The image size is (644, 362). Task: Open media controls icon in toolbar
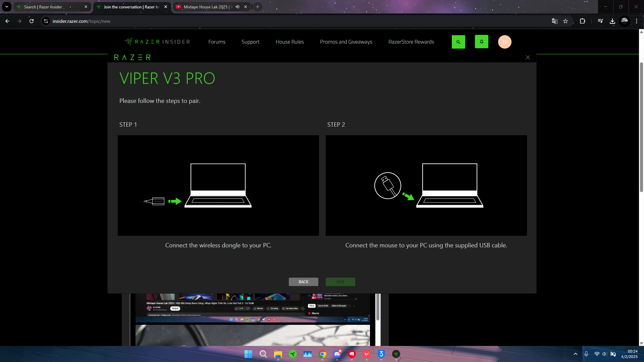pyautogui.click(x=600, y=21)
